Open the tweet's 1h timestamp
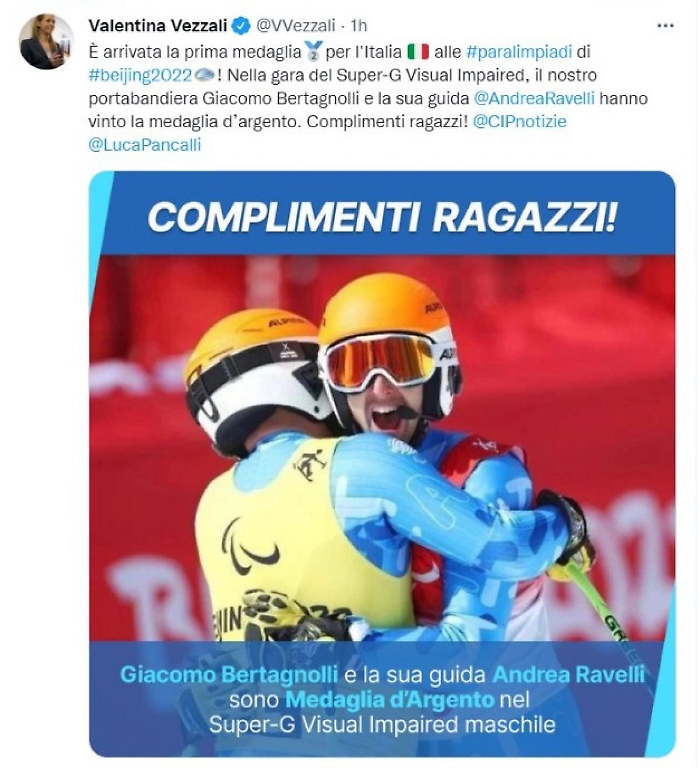Image resolution: width=700 pixels, height=768 pixels. tap(359, 25)
